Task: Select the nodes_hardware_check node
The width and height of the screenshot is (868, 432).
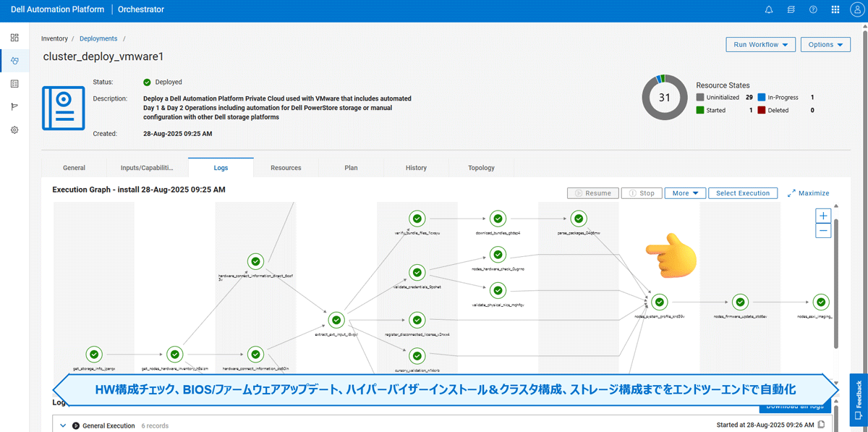Action: [x=498, y=255]
